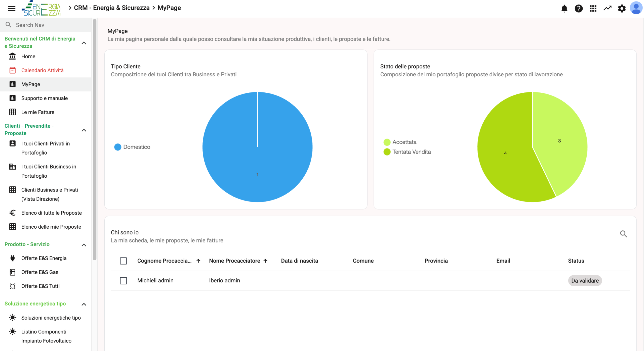Open the apps grid icon
The width and height of the screenshot is (644, 351).
tap(593, 9)
